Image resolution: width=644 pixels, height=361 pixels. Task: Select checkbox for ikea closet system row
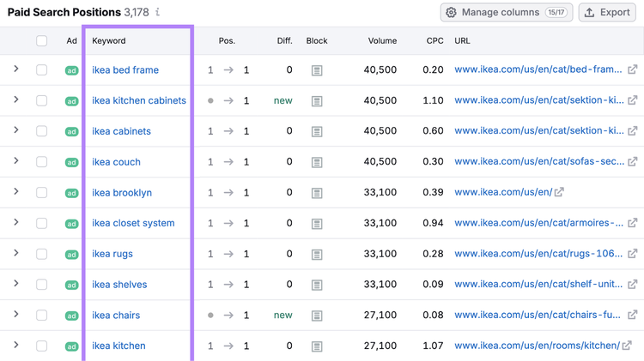tap(41, 223)
